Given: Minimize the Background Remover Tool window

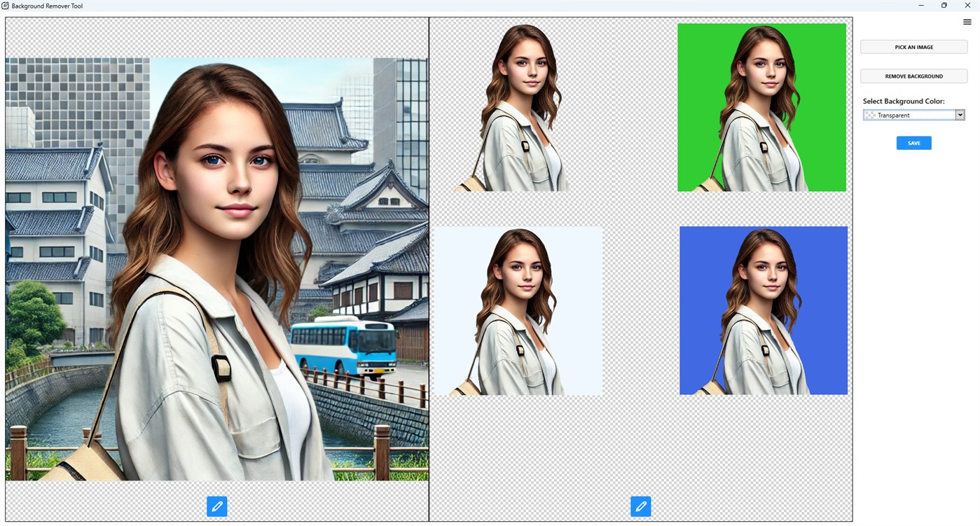Looking at the screenshot, I should coord(921,6).
